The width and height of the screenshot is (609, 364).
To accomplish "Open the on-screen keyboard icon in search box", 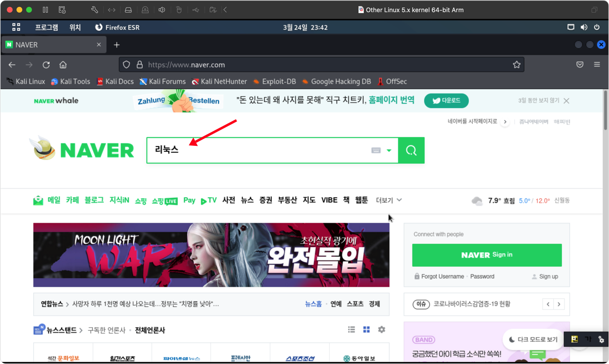I will (376, 150).
